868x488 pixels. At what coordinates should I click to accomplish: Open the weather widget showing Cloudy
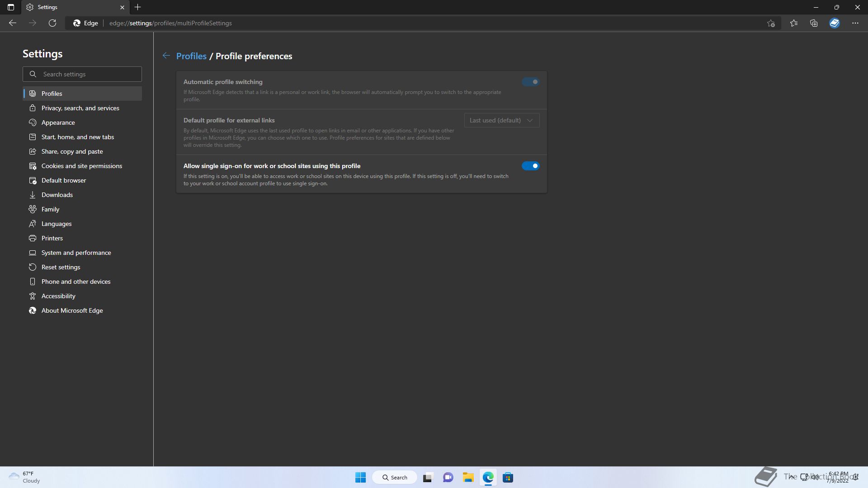coord(25,477)
